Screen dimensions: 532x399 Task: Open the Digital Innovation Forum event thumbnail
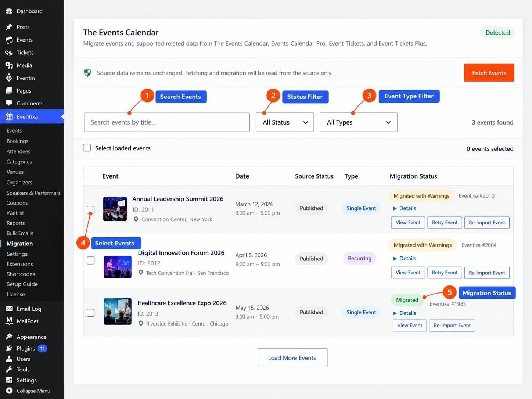[x=118, y=266]
